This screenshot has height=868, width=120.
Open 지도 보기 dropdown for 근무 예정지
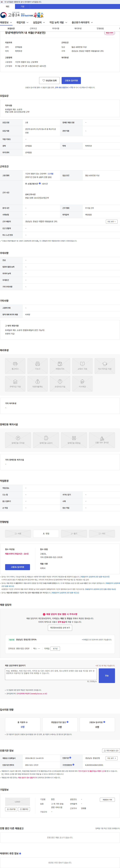(x=112, y=222)
